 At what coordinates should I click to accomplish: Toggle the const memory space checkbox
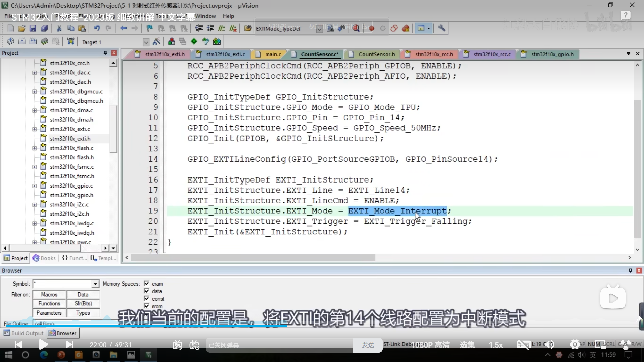pyautogui.click(x=147, y=299)
